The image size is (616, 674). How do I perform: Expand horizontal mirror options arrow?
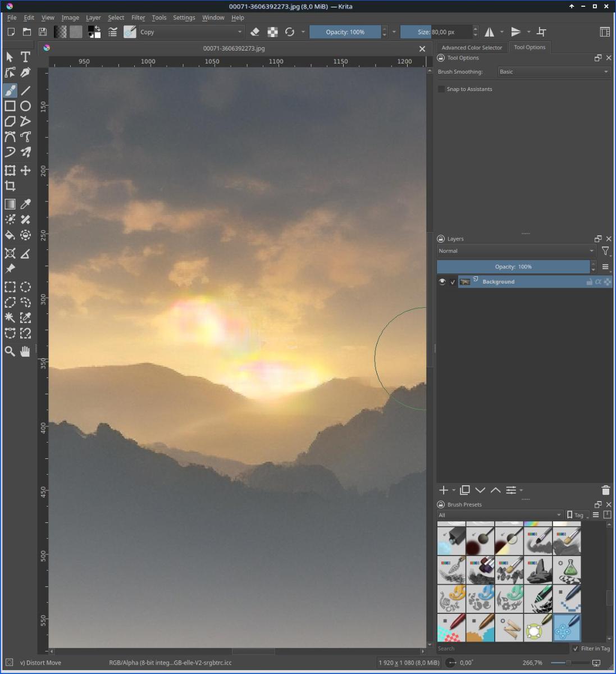502,32
